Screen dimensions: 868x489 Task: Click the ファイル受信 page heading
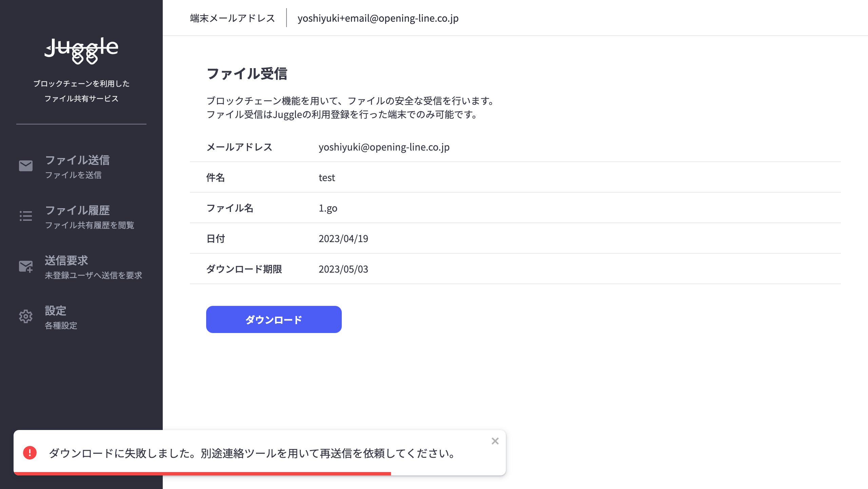point(247,74)
